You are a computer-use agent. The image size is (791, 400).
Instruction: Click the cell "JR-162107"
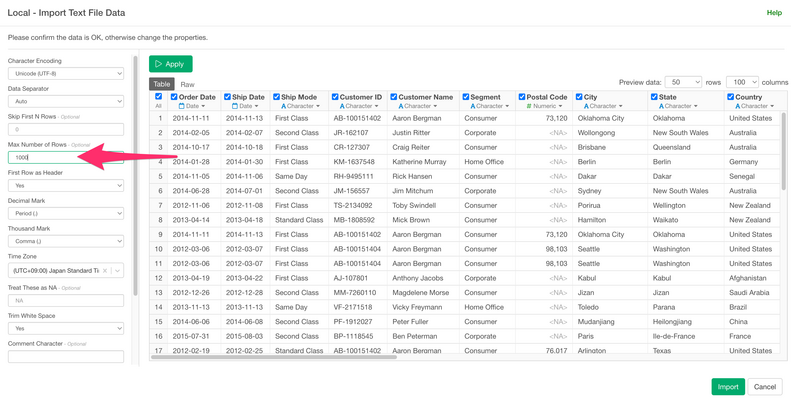[x=351, y=133]
